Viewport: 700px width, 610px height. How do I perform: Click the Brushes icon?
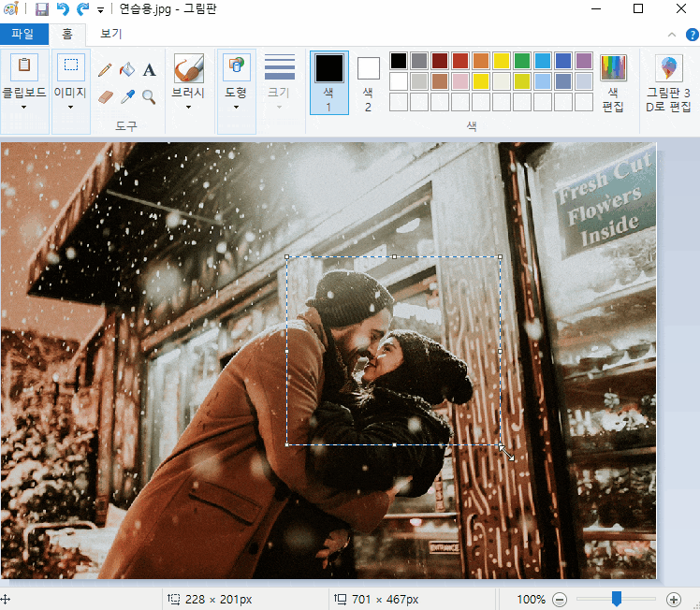pyautogui.click(x=189, y=68)
